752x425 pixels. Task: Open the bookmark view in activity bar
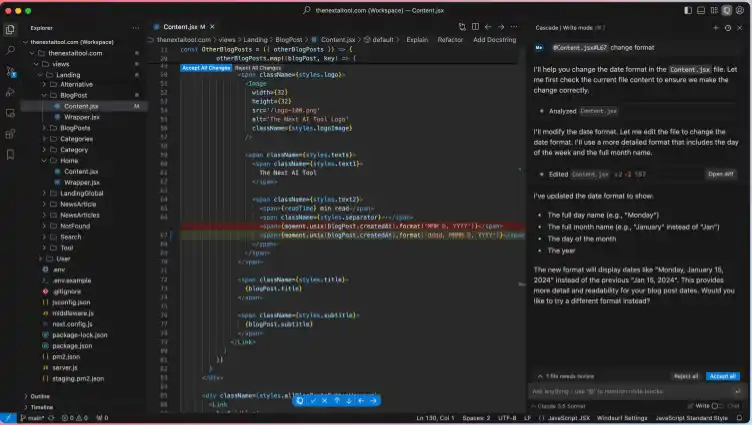click(x=10, y=154)
